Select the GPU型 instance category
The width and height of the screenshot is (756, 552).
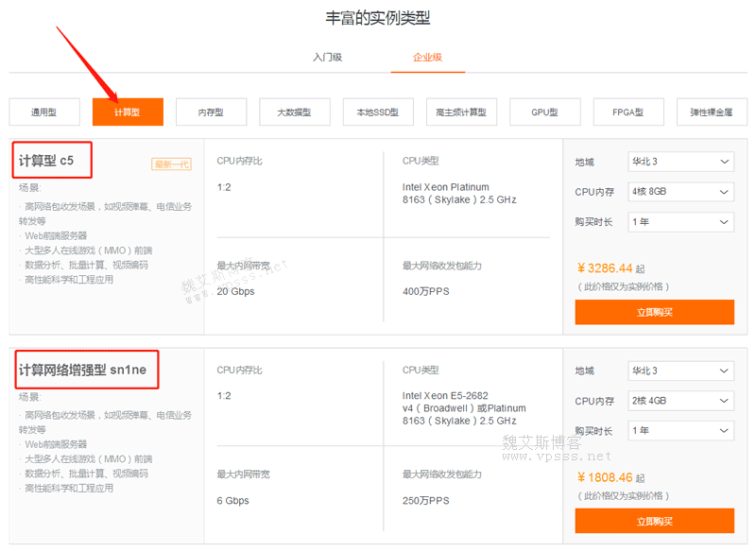[544, 112]
